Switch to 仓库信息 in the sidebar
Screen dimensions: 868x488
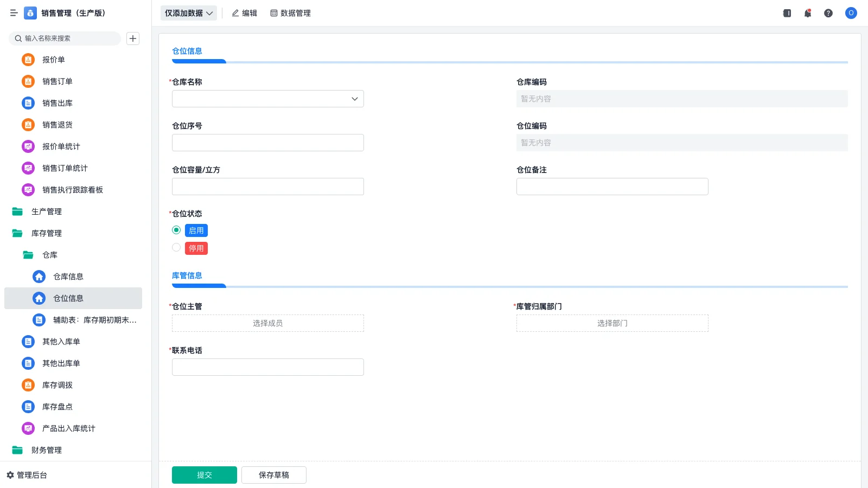pos(68,277)
